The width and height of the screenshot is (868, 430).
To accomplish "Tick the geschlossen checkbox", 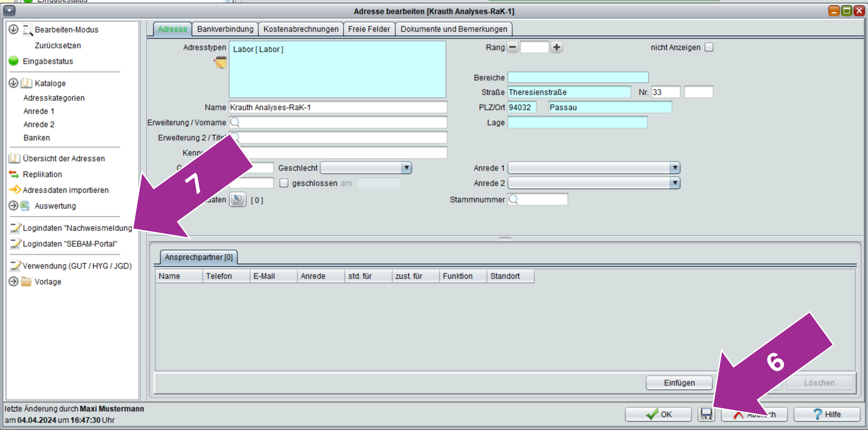I will (284, 183).
